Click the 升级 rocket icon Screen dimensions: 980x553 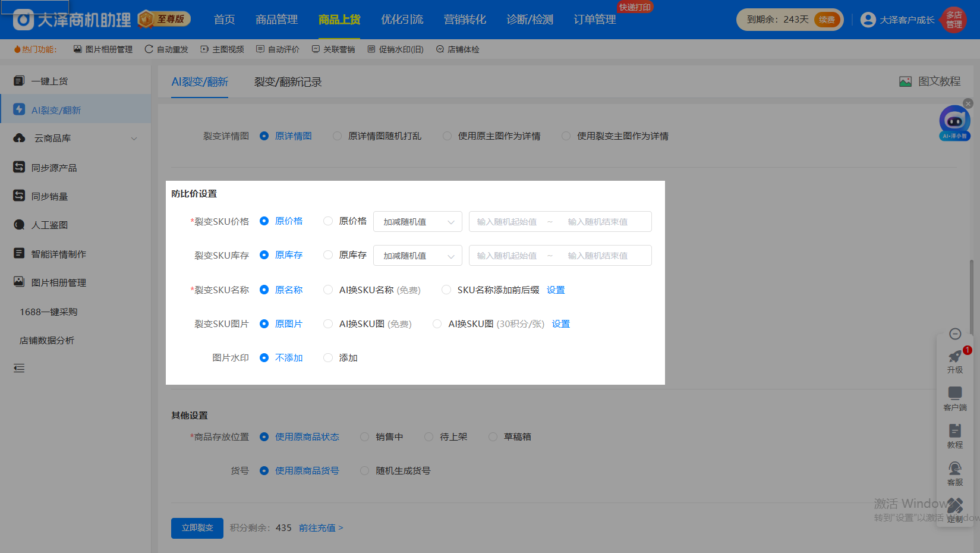[x=954, y=357]
